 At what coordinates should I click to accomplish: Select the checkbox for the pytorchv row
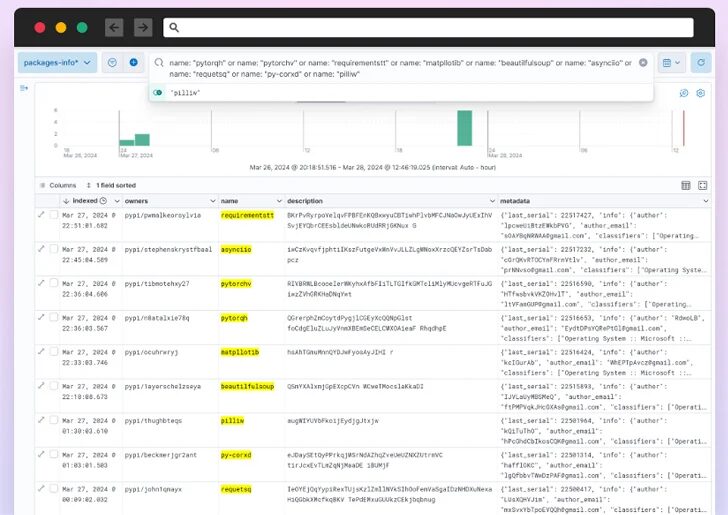point(54,283)
